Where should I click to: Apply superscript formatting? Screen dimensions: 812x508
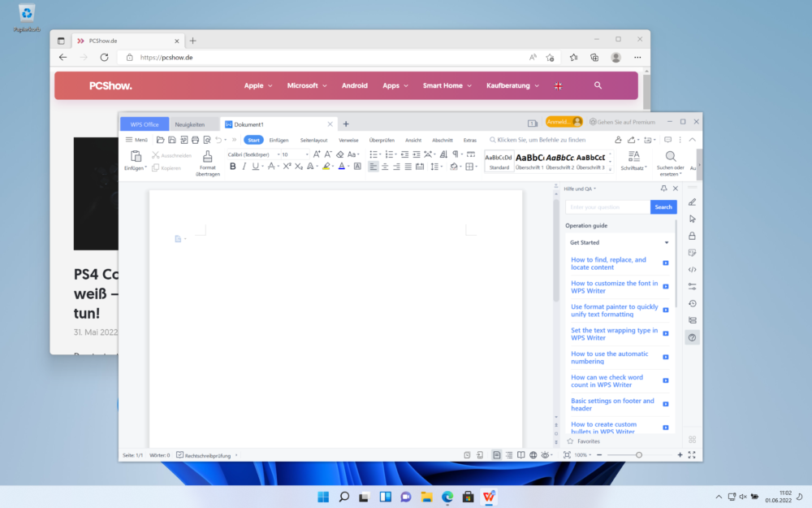287,167
